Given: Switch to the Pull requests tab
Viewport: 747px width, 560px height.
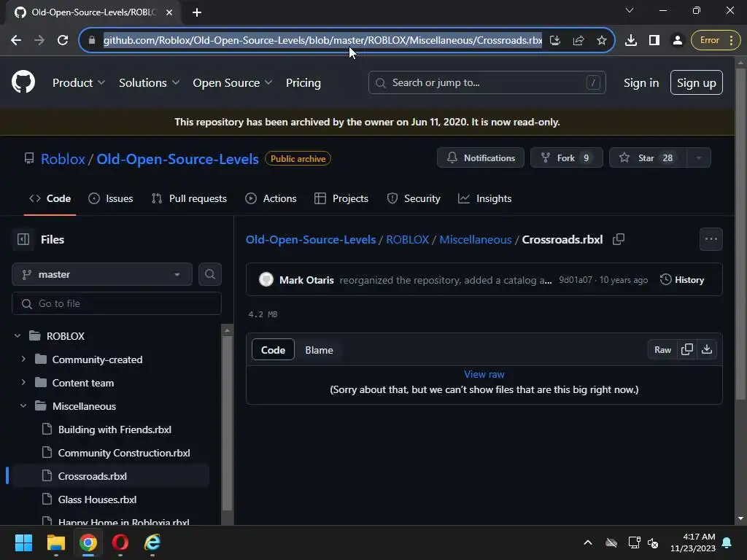Looking at the screenshot, I should coord(189,198).
